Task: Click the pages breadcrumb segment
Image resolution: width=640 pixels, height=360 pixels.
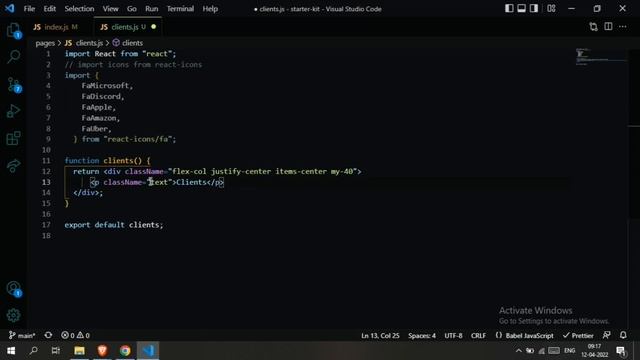Action: 45,43
